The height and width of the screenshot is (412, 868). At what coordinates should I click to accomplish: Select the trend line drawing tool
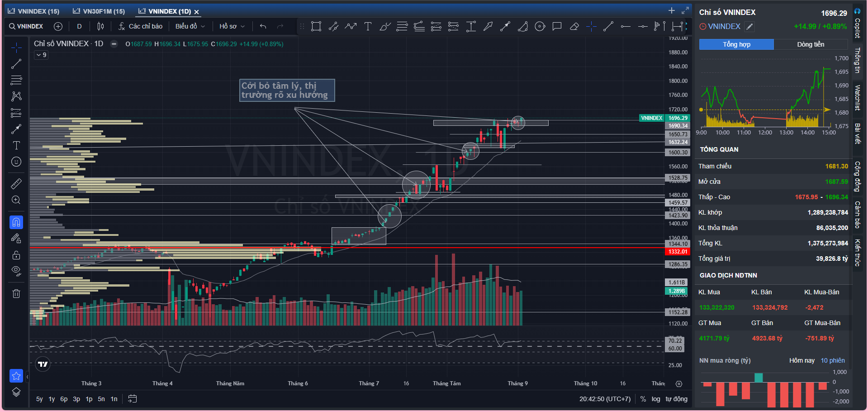[16, 64]
